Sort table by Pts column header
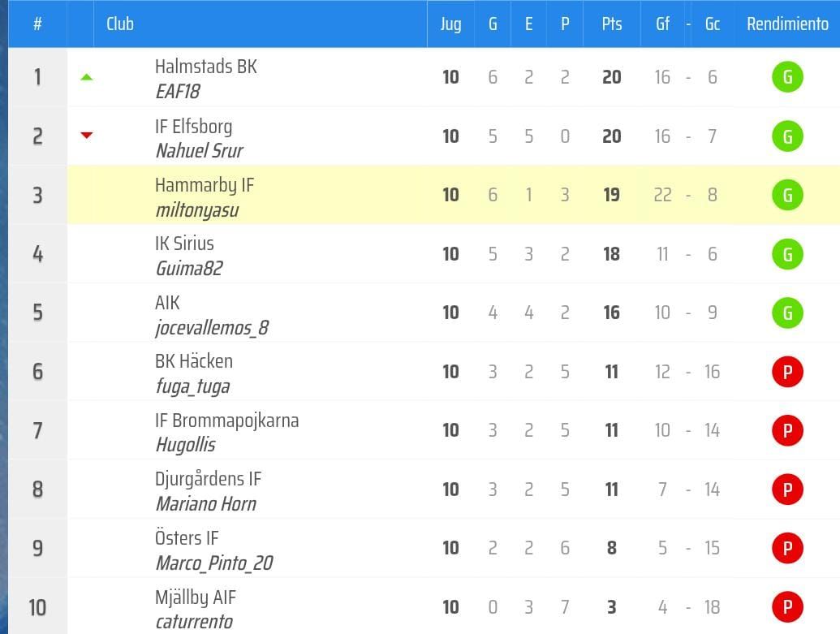The width and height of the screenshot is (840, 634). coord(612,24)
